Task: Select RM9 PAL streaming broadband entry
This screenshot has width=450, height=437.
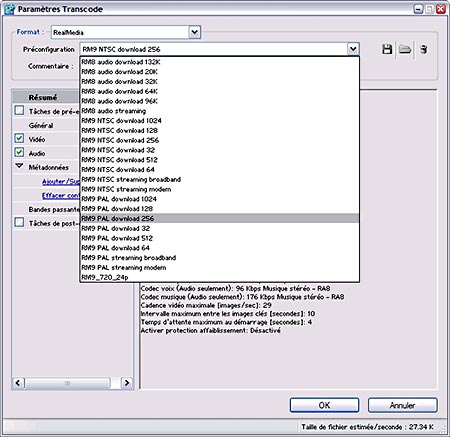Action: tap(219, 258)
